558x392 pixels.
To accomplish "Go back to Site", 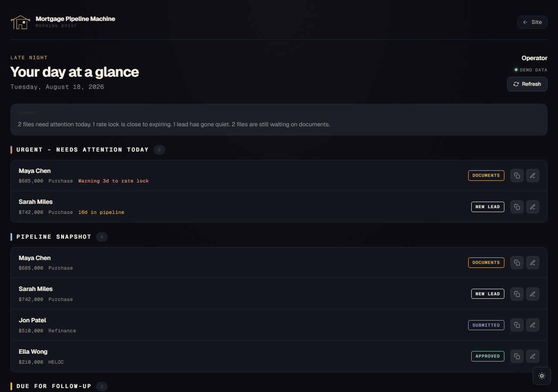I will click(532, 22).
